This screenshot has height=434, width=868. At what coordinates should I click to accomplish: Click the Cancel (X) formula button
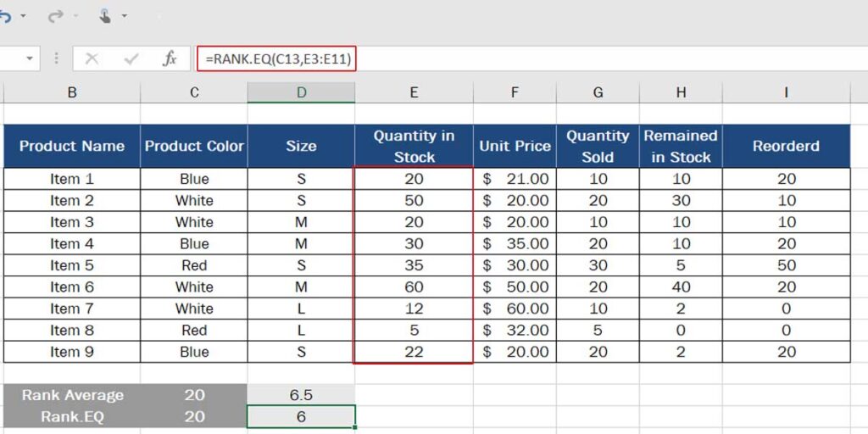(x=92, y=58)
